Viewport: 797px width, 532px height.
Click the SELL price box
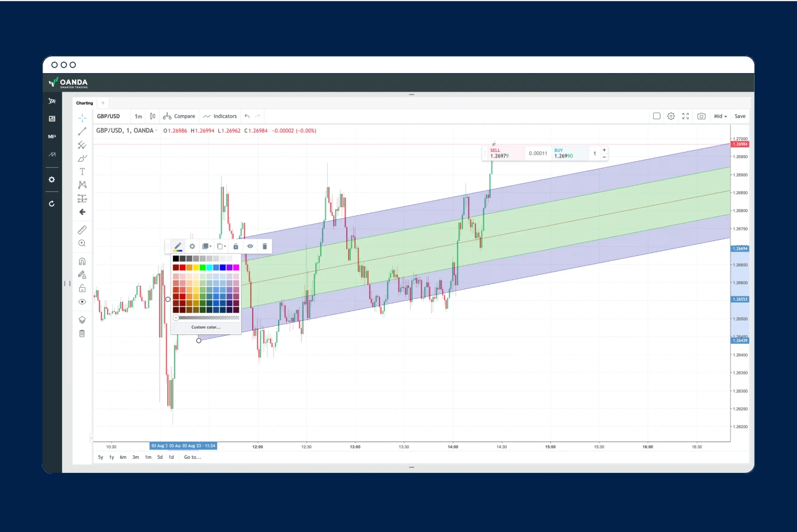503,153
